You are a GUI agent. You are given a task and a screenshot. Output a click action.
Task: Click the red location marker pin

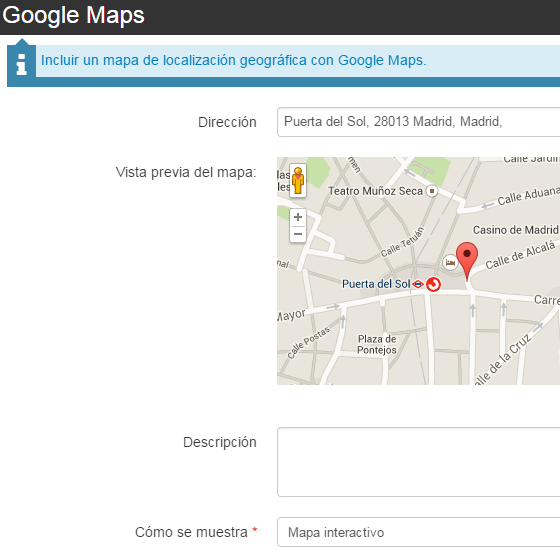tap(467, 261)
